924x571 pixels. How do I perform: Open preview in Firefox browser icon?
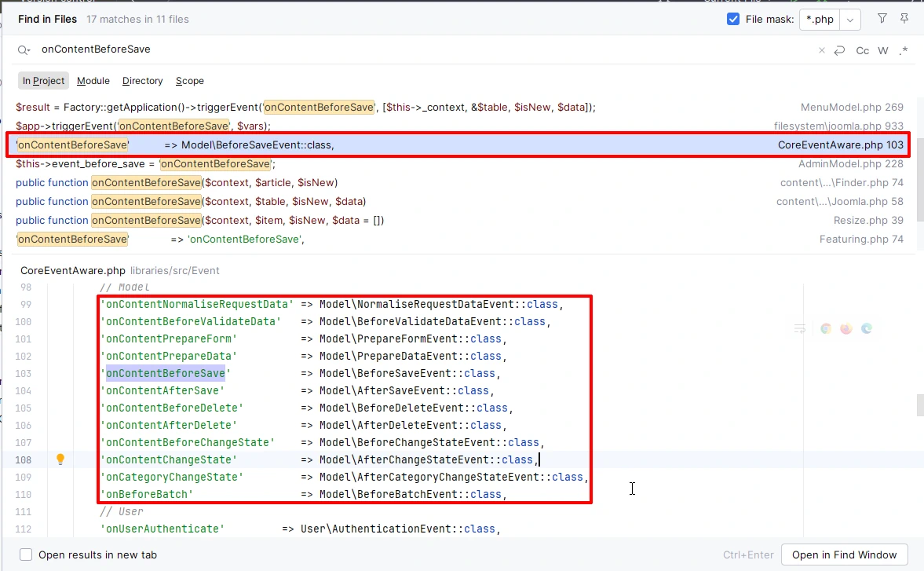[846, 329]
